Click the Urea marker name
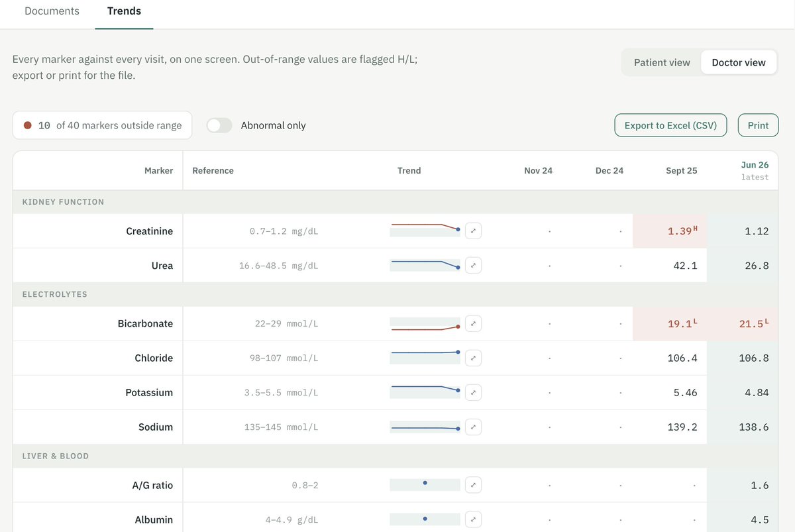Image resolution: width=795 pixels, height=532 pixels. tap(162, 266)
